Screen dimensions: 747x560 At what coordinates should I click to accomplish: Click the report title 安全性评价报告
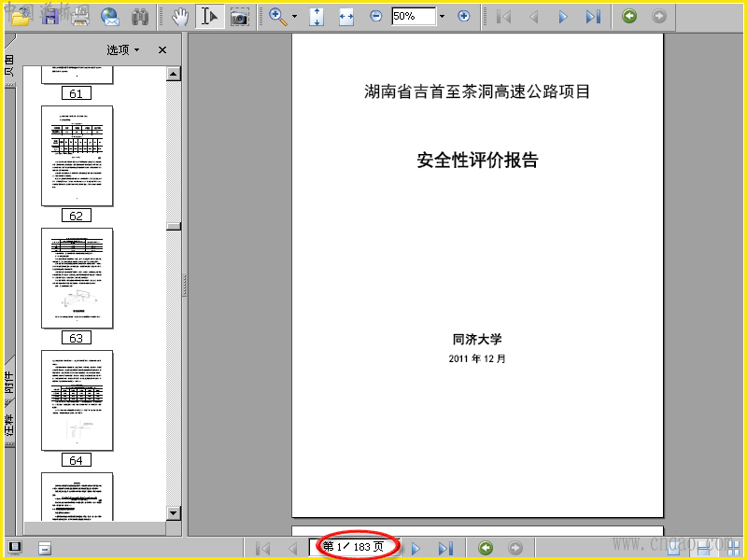(x=477, y=160)
